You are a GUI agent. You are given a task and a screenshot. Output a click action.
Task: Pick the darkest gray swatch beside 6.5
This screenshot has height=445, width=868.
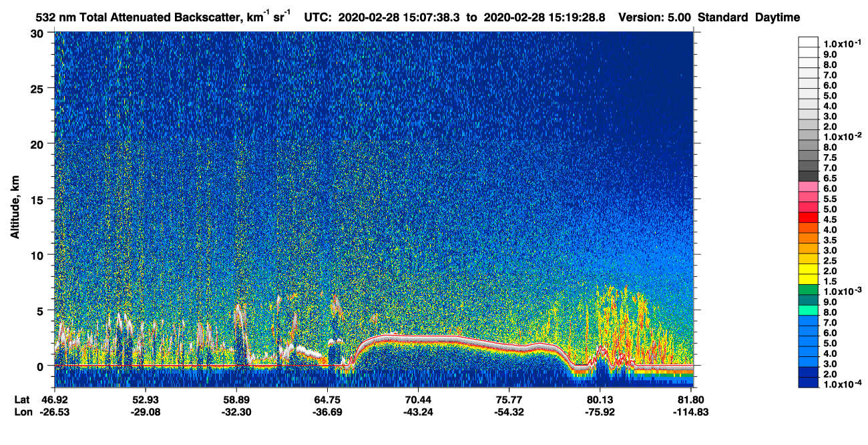click(x=808, y=176)
